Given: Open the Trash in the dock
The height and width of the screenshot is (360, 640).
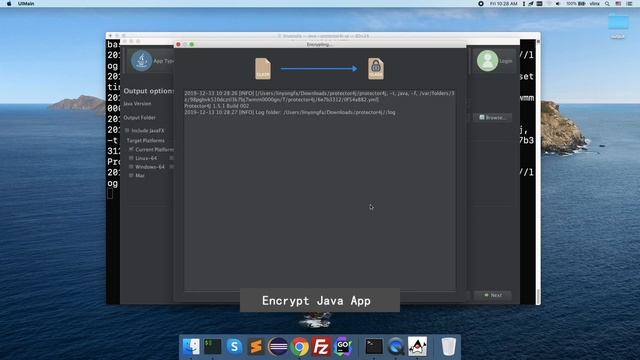Looking at the screenshot, I should coord(449,347).
